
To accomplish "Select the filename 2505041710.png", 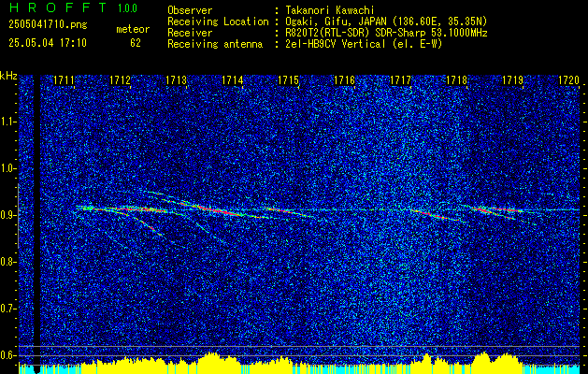I will click(x=48, y=24).
